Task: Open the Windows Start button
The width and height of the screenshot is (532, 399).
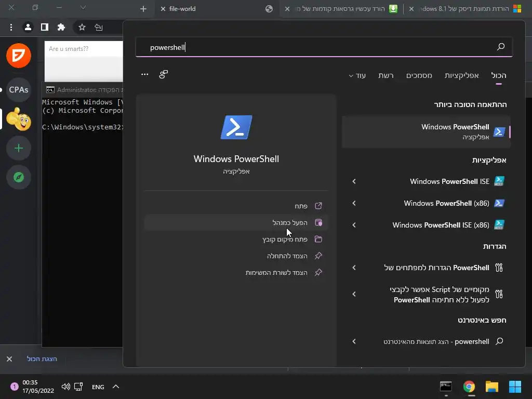Action: tap(515, 387)
